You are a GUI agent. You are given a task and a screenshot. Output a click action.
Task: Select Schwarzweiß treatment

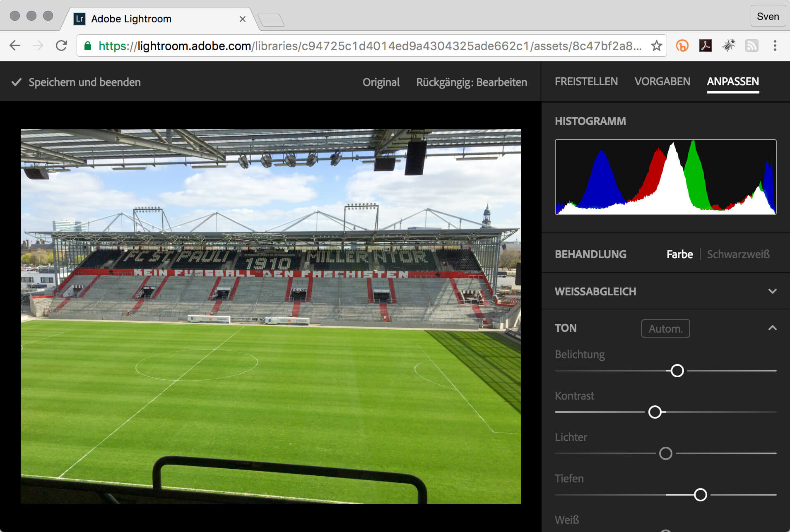point(738,254)
